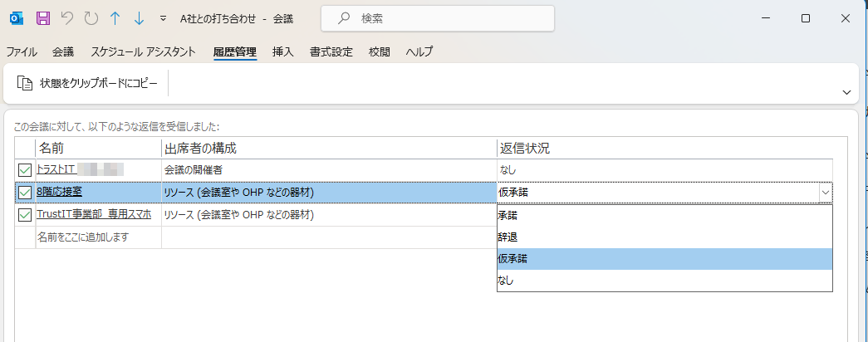Choose 辞退 in the response dropdown list
This screenshot has width=868, height=342.
[508, 237]
